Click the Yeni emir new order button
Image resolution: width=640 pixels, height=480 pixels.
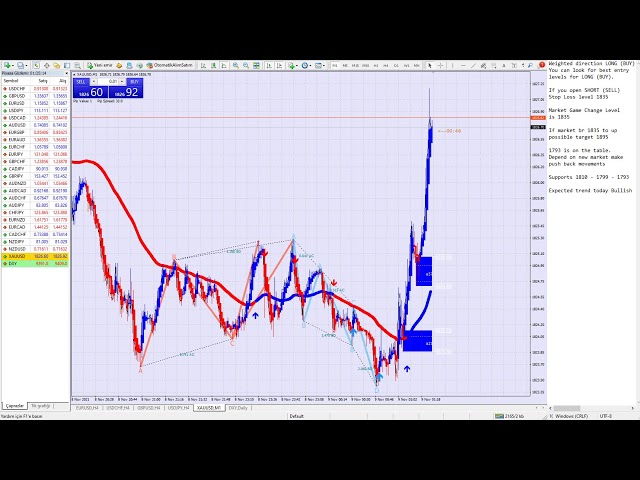point(102,65)
